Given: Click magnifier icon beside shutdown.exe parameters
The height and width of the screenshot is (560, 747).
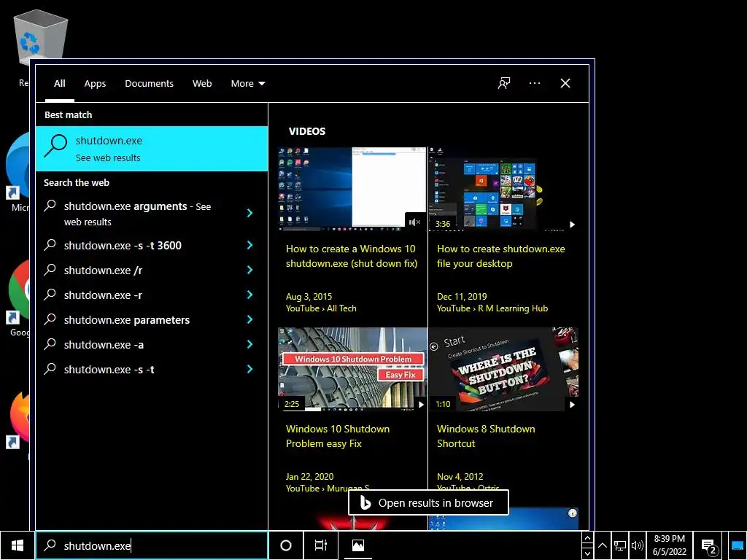Looking at the screenshot, I should click(x=50, y=319).
